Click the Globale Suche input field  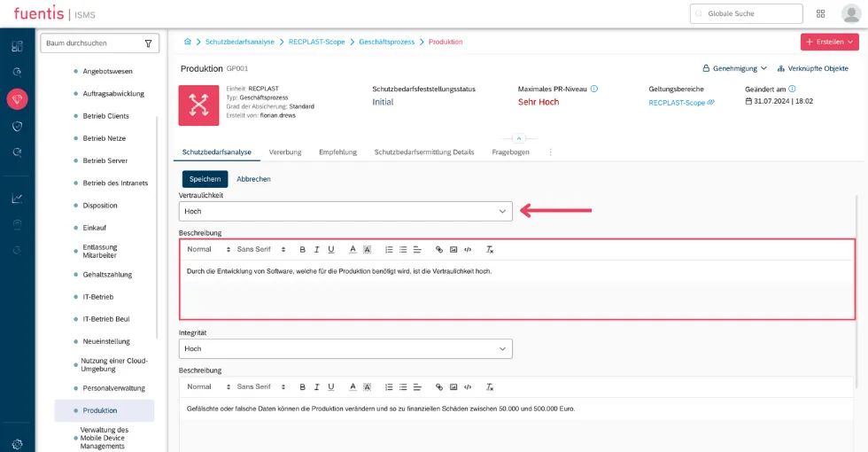(746, 14)
